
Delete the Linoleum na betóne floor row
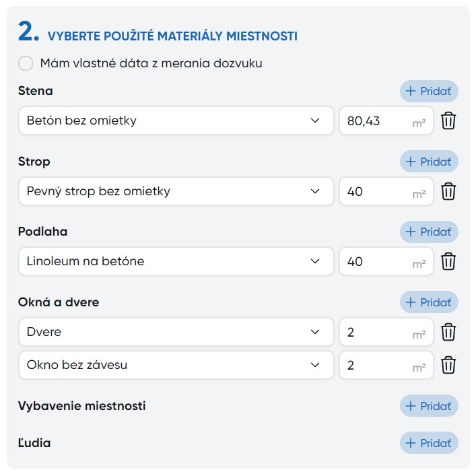[448, 261]
